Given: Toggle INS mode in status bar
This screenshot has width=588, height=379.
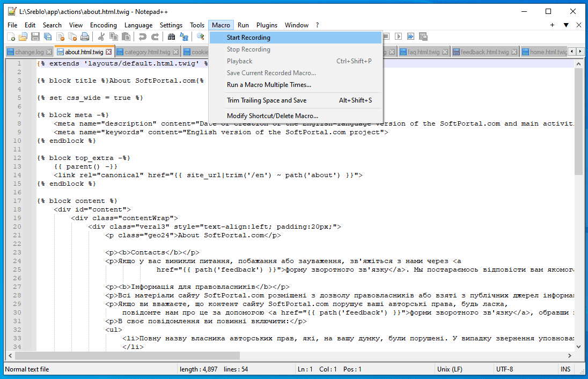Looking at the screenshot, I should pos(565,369).
